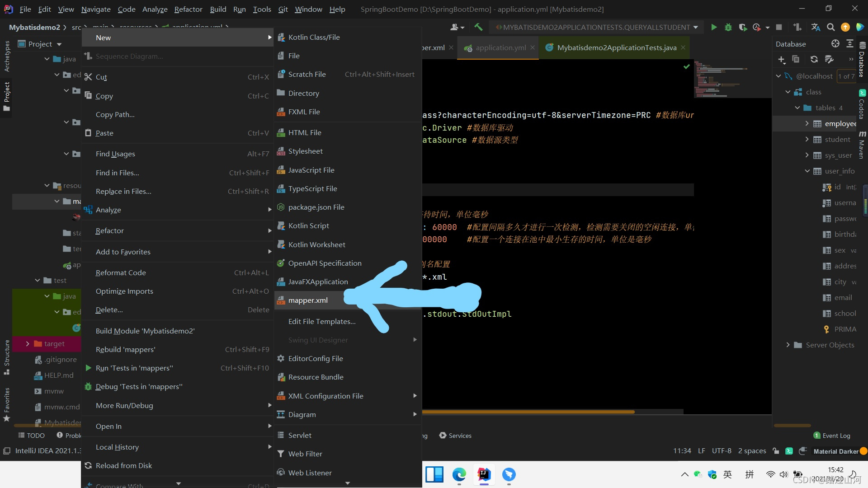The image size is (868, 488).
Task: Click the volume speaker tray icon
Action: click(x=783, y=474)
